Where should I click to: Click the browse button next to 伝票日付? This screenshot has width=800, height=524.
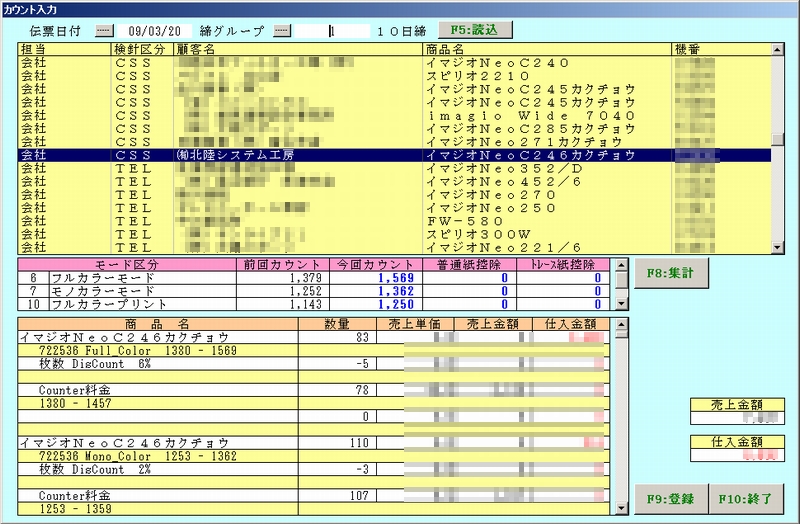(105, 31)
